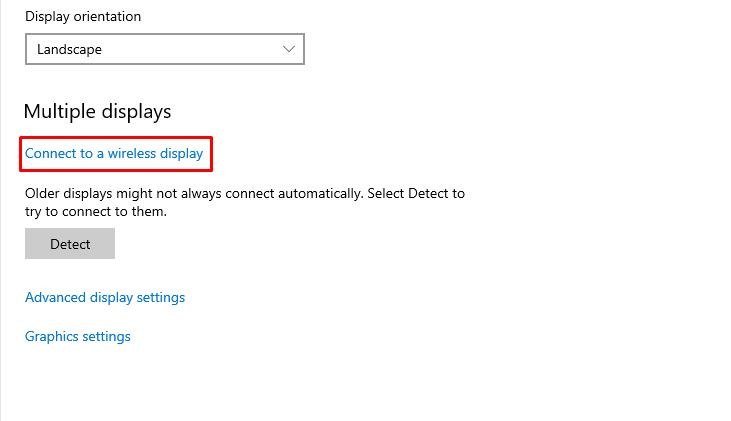Viewport: 731px width, 421px height.
Task: Open Graphics settings link
Action: [78, 336]
